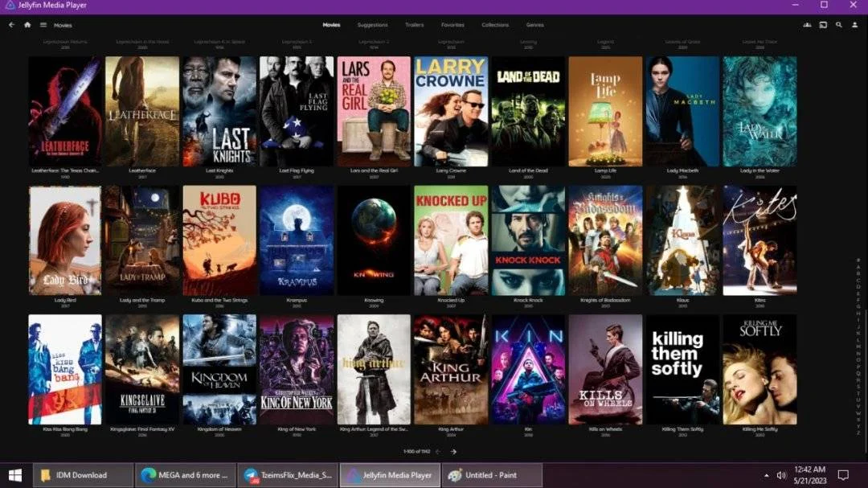The width and height of the screenshot is (868, 488).
Task: Open the search magnifier icon
Action: (839, 25)
